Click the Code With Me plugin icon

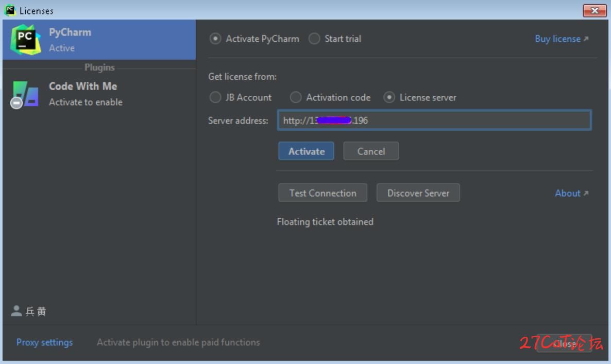click(x=25, y=95)
